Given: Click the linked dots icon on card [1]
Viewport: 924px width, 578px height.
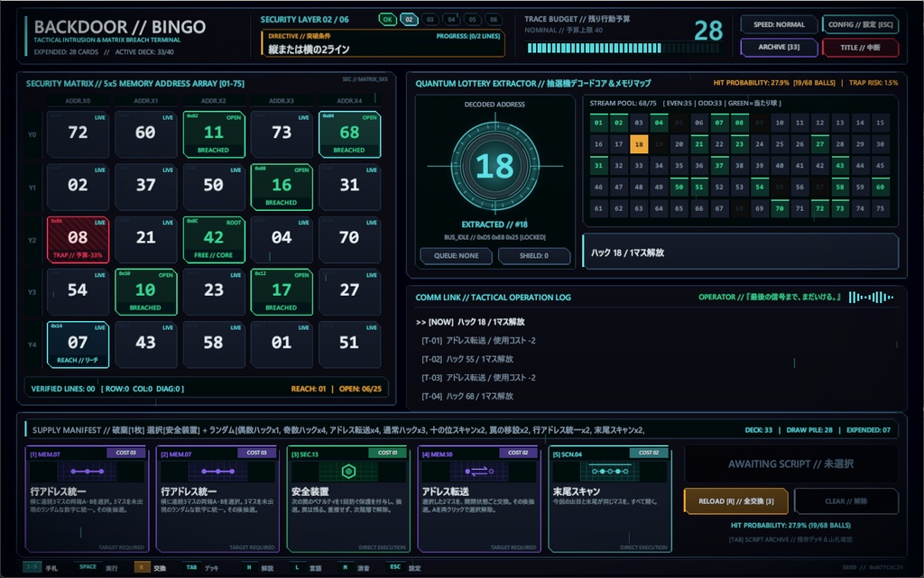Looking at the screenshot, I should (x=88, y=471).
